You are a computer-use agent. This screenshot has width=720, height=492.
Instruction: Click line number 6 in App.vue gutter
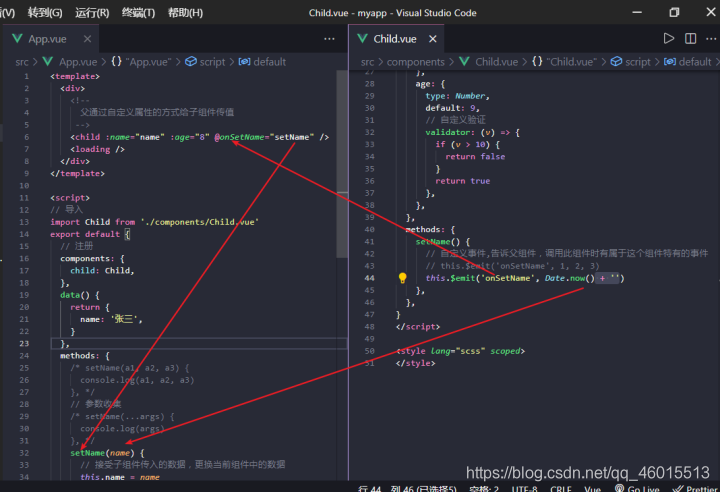(27, 137)
